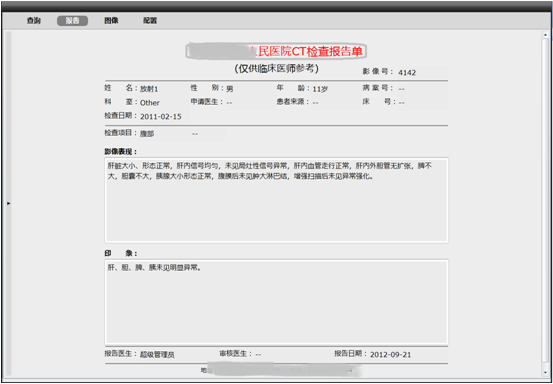Open the 配置 tab
Screen dimensions: 553x384
click(150, 21)
